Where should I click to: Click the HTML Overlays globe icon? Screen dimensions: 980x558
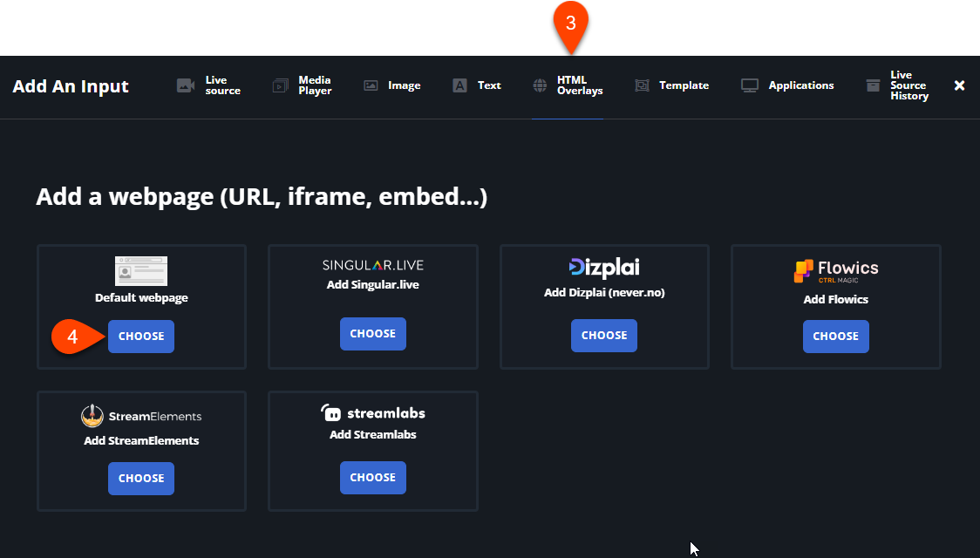(540, 85)
